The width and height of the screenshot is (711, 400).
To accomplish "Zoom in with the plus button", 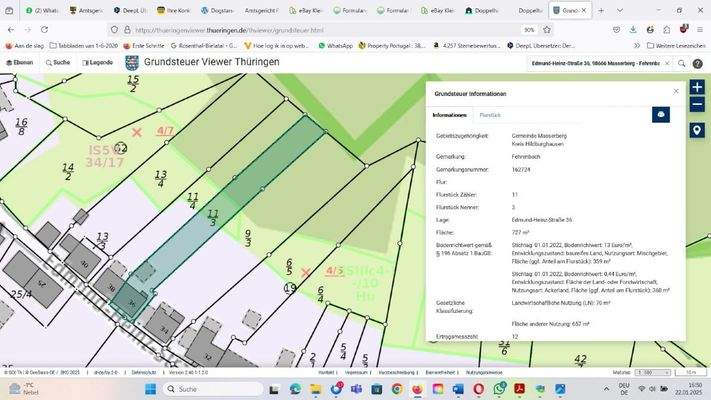I will coord(697,88).
